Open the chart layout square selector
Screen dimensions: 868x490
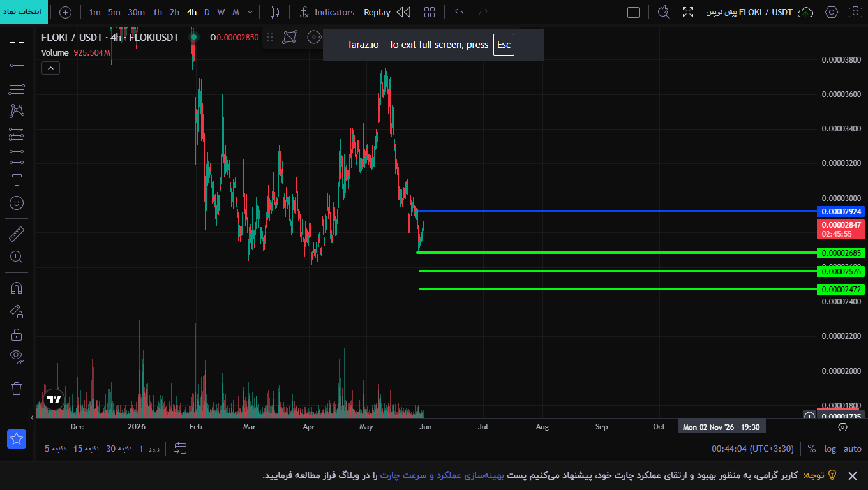click(x=633, y=12)
